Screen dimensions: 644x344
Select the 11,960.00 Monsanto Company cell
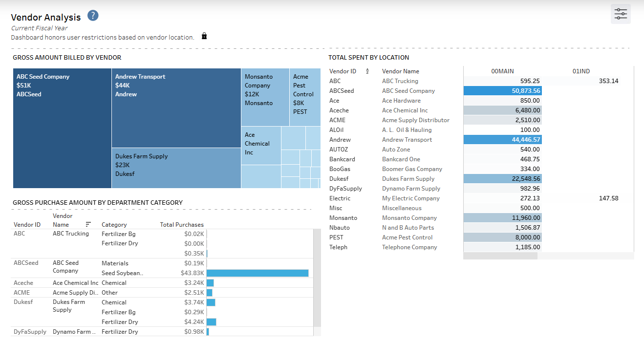(x=502, y=218)
